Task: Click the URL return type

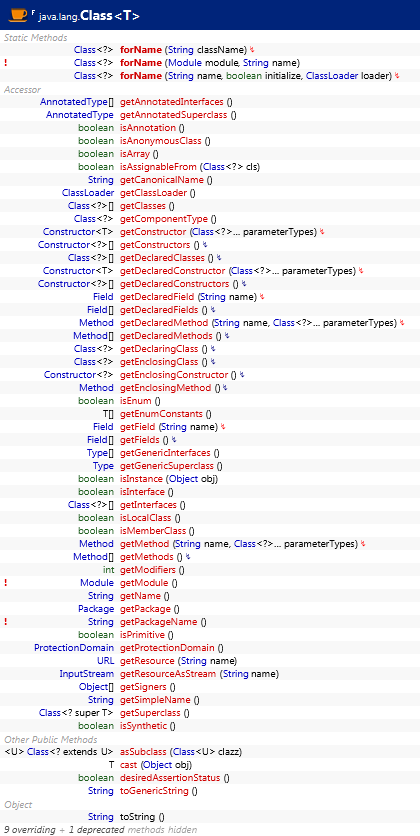Action: click(x=105, y=661)
